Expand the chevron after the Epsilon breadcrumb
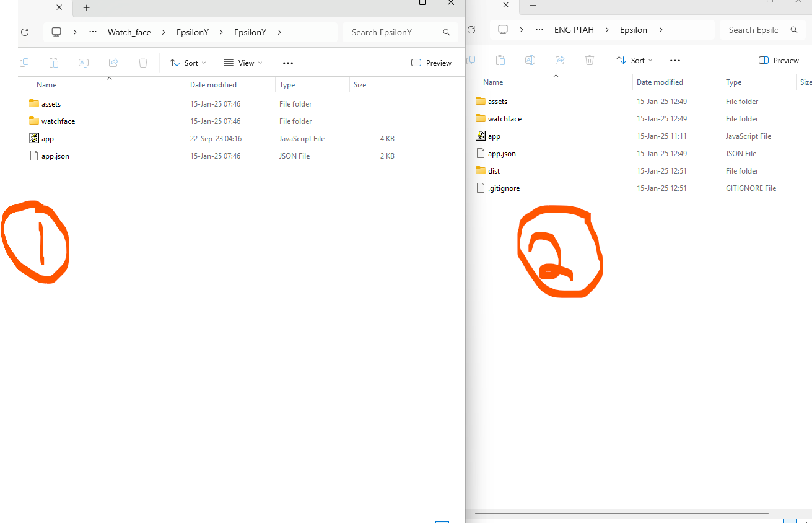The width and height of the screenshot is (812, 523). coord(661,30)
